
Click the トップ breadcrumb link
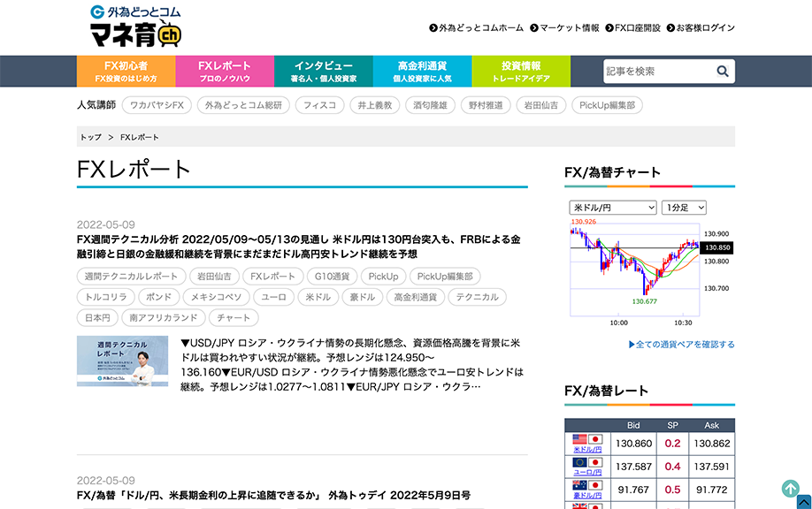click(90, 137)
